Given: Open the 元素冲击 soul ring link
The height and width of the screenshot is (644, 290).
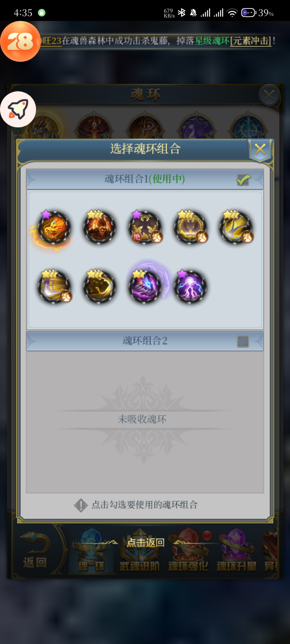Looking at the screenshot, I should pyautogui.click(x=251, y=41).
